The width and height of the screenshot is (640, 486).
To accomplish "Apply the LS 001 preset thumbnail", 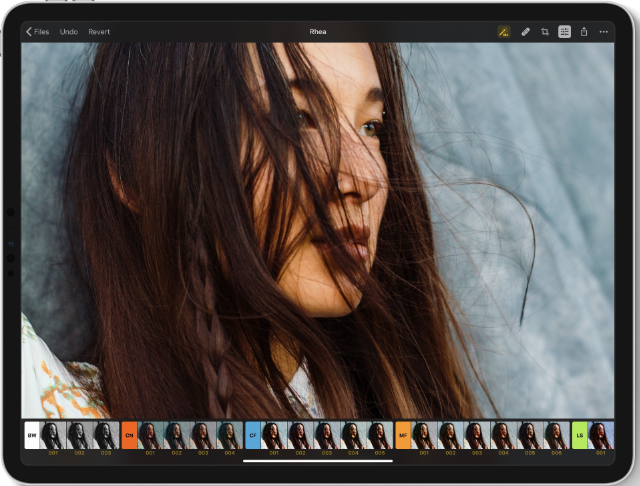I will 602,435.
